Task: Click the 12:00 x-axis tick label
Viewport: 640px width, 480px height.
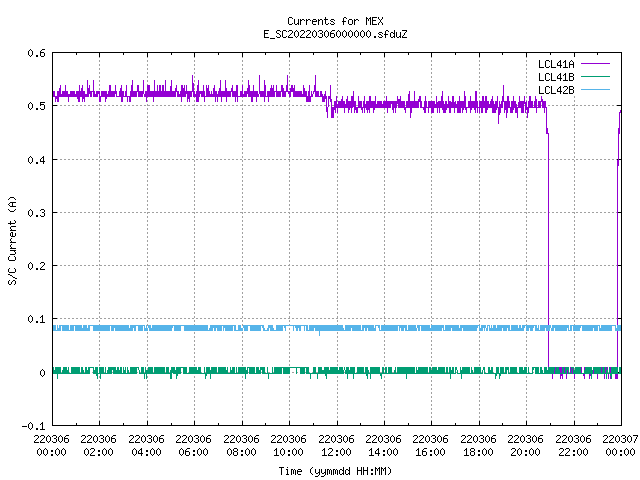Action: [x=336, y=452]
